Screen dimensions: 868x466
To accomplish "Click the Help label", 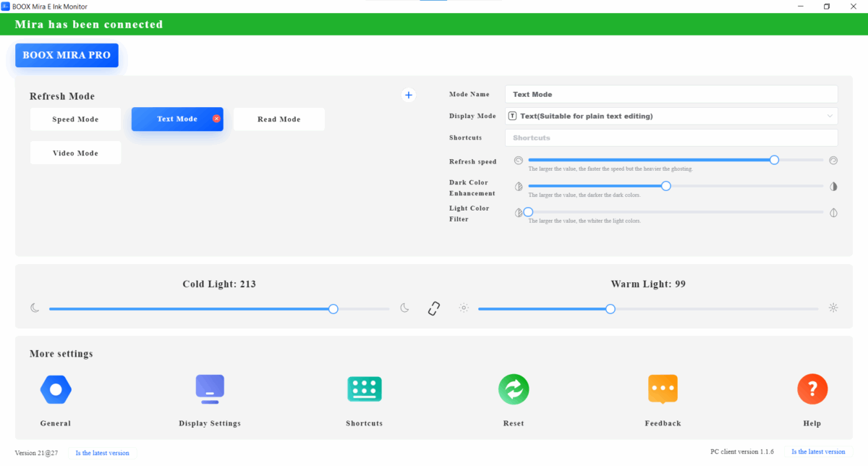I will (x=812, y=423).
